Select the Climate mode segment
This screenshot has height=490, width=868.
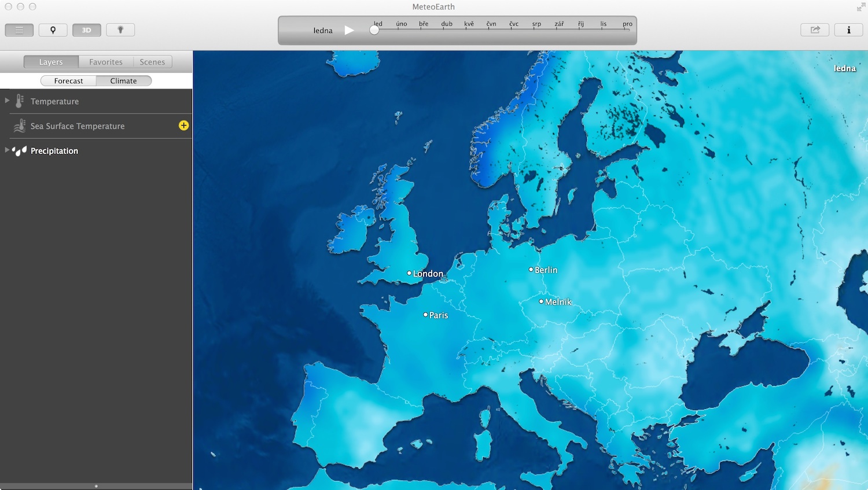(123, 81)
